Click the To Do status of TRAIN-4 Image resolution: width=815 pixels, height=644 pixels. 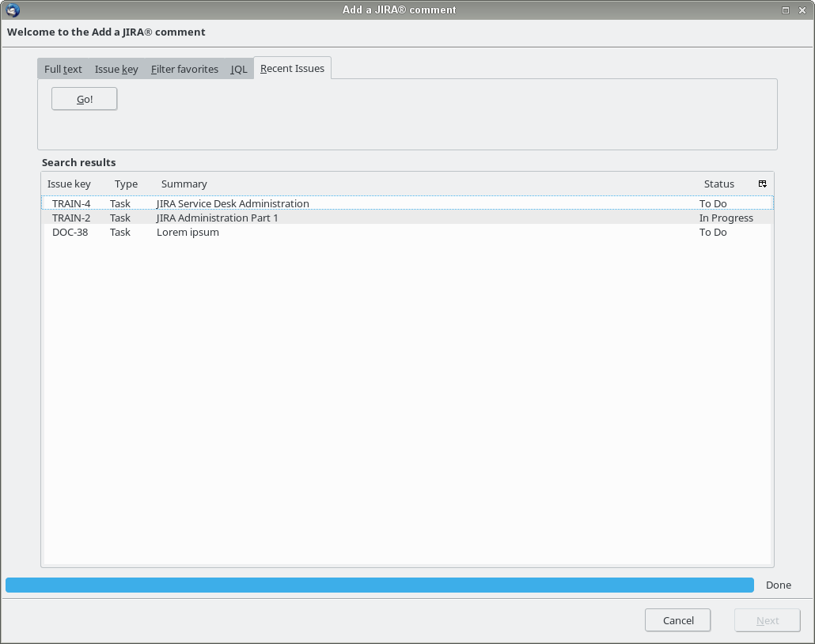coord(713,203)
